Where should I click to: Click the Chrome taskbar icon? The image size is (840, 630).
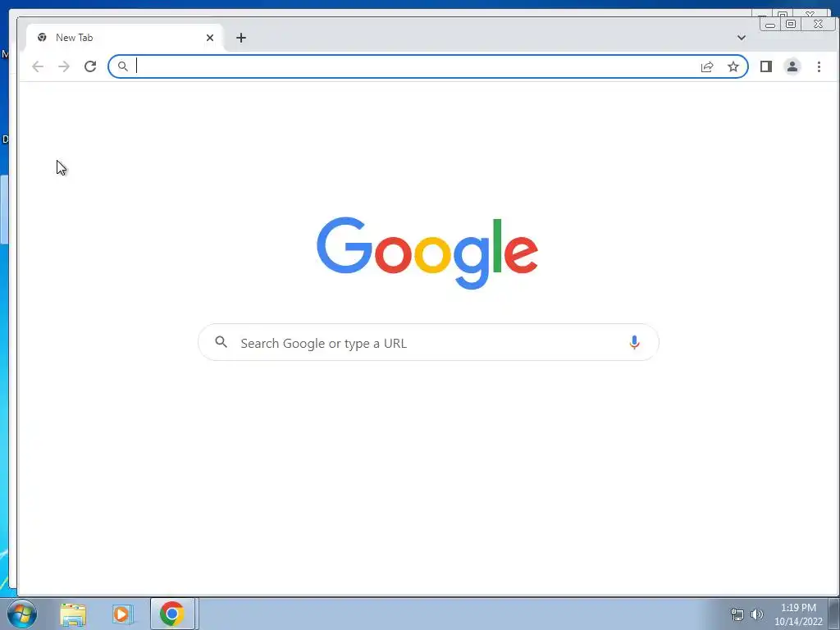(x=172, y=614)
